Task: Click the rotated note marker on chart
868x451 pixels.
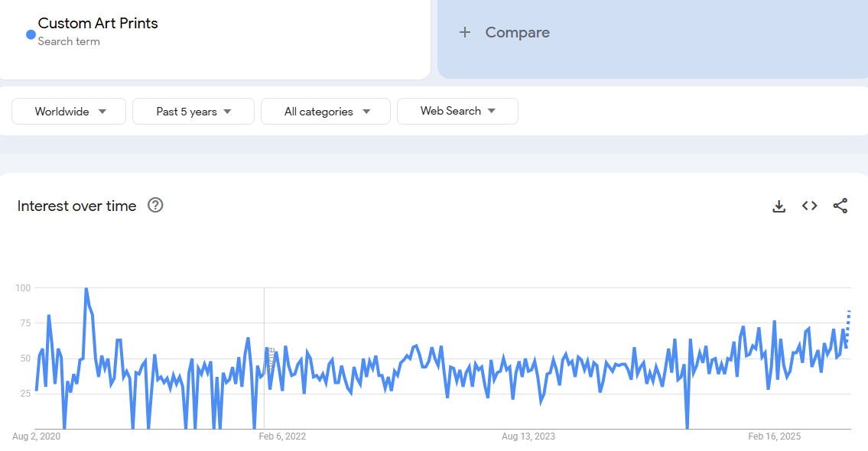Action: (x=271, y=359)
